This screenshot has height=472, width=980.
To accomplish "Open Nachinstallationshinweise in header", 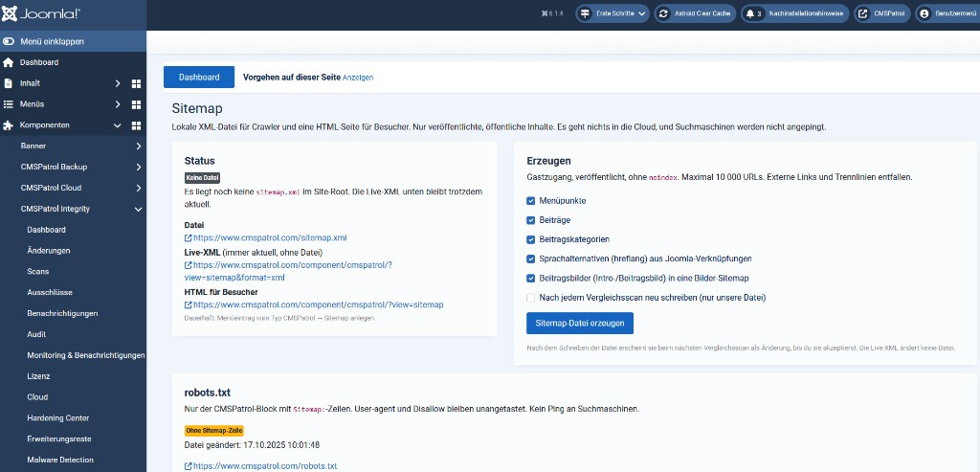I will click(794, 13).
